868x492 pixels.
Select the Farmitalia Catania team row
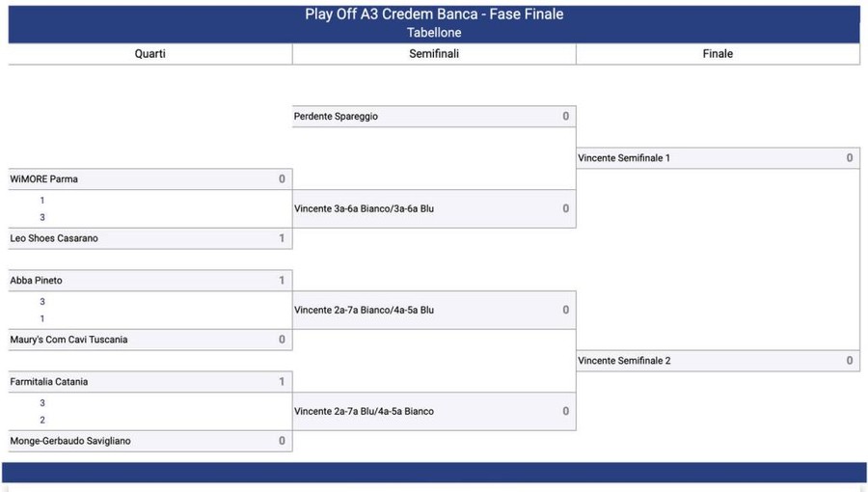pyautogui.click(x=150, y=382)
